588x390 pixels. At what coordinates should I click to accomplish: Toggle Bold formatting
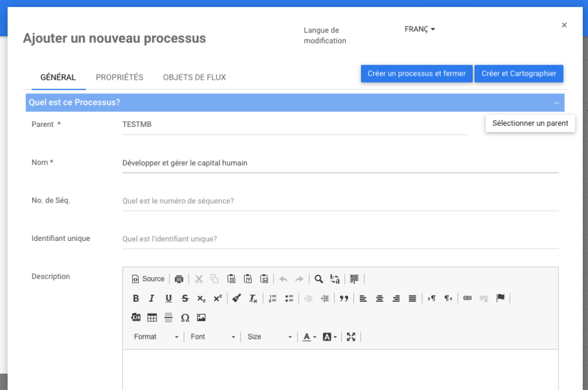coord(136,298)
